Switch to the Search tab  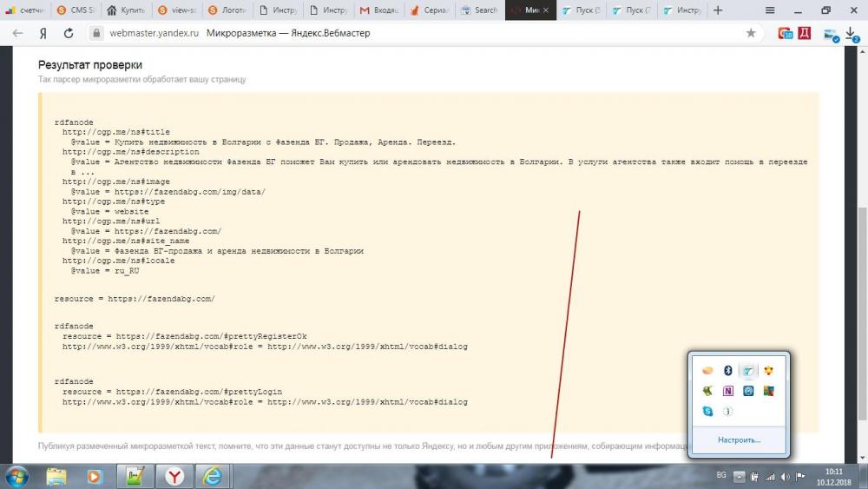pyautogui.click(x=480, y=10)
